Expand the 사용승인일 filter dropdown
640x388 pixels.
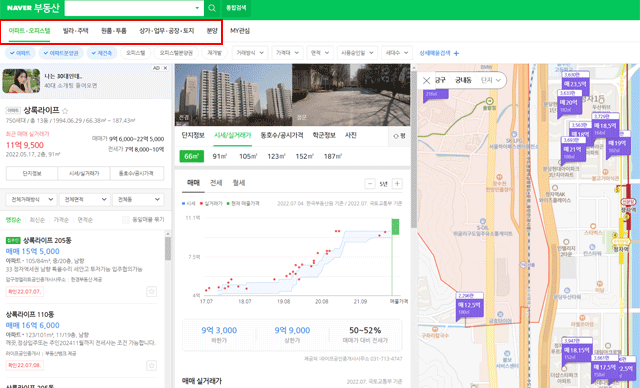click(x=357, y=53)
